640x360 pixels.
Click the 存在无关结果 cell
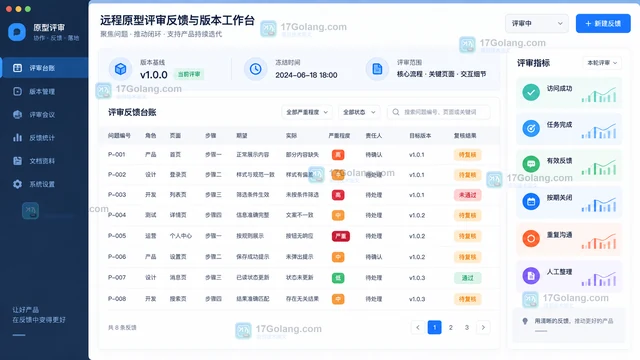(x=302, y=299)
